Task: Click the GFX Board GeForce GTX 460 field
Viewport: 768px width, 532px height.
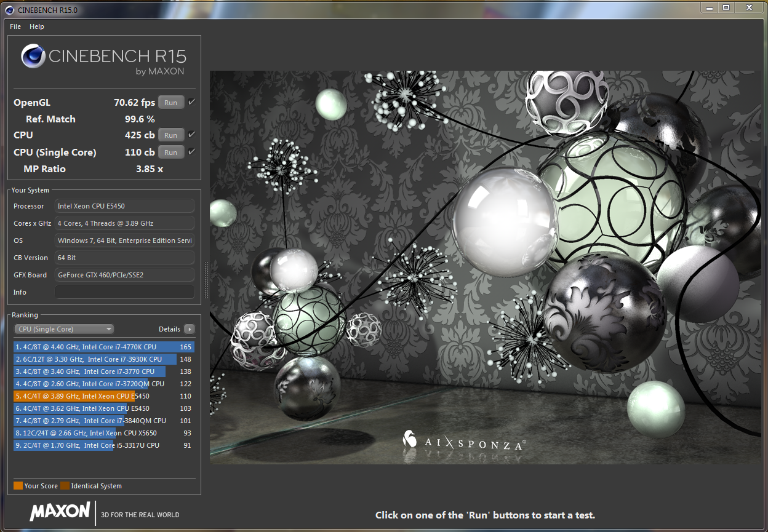Action: [125, 275]
